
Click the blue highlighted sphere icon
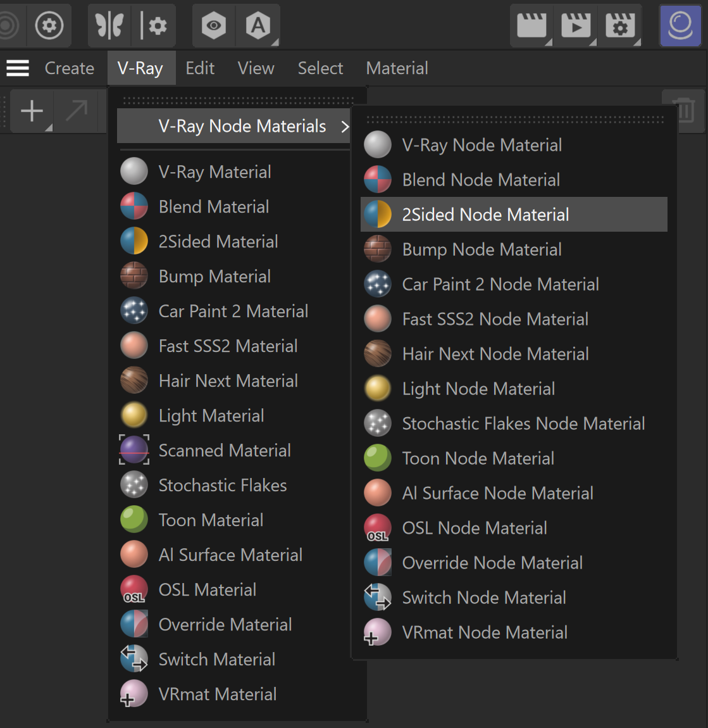click(681, 25)
